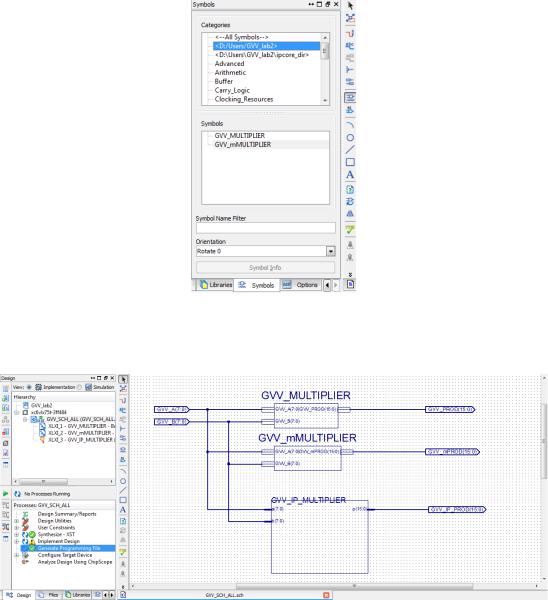This screenshot has height=600, width=548.
Task: Click the schematic canvas horizontal scrollbar
Action: 354,586
